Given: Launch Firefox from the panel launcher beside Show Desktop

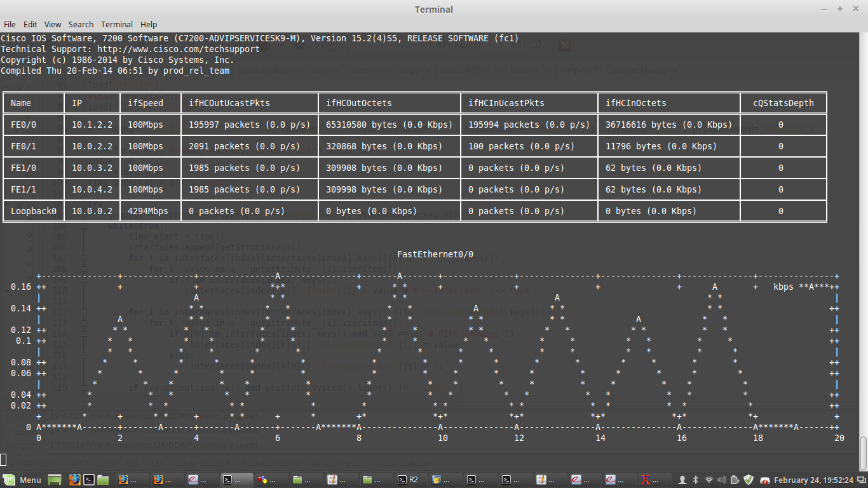Looking at the screenshot, I should click(x=74, y=480).
